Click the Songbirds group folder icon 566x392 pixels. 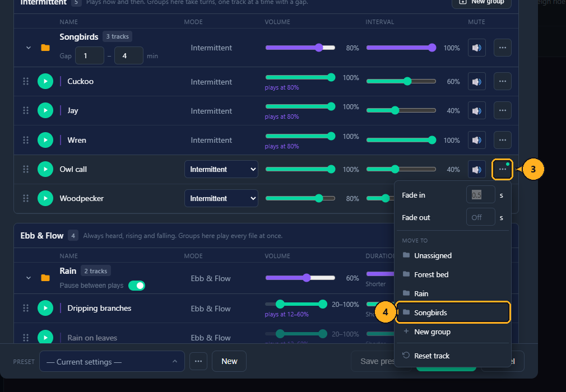point(45,48)
